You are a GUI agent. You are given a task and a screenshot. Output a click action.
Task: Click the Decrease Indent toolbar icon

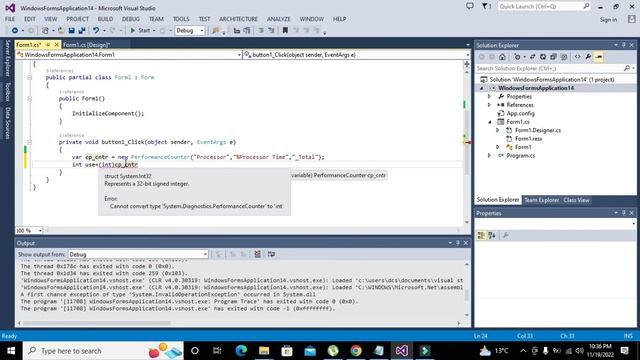237,31
